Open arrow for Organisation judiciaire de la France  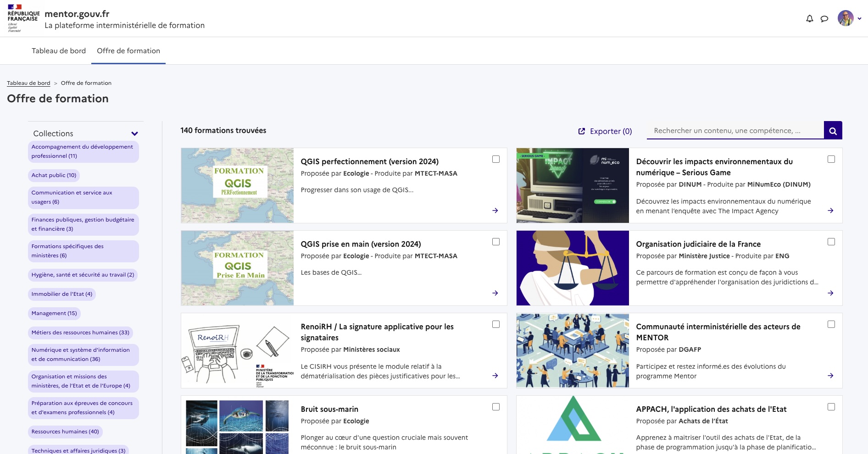click(x=830, y=293)
